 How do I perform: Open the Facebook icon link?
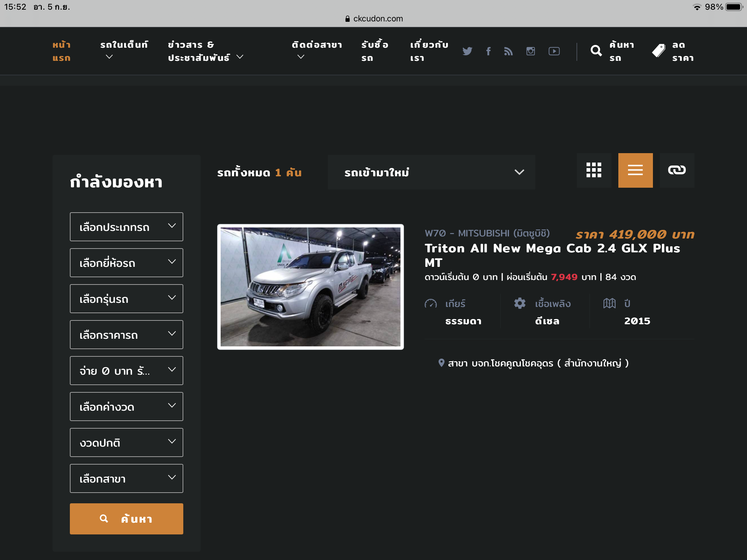488,51
